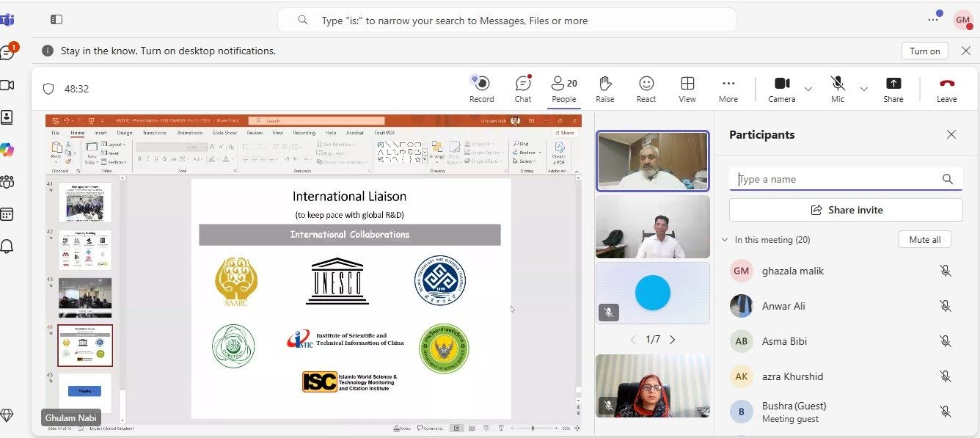Select Slide Sorter view in shared PowerPoint
The width and height of the screenshot is (980, 438).
472,428
